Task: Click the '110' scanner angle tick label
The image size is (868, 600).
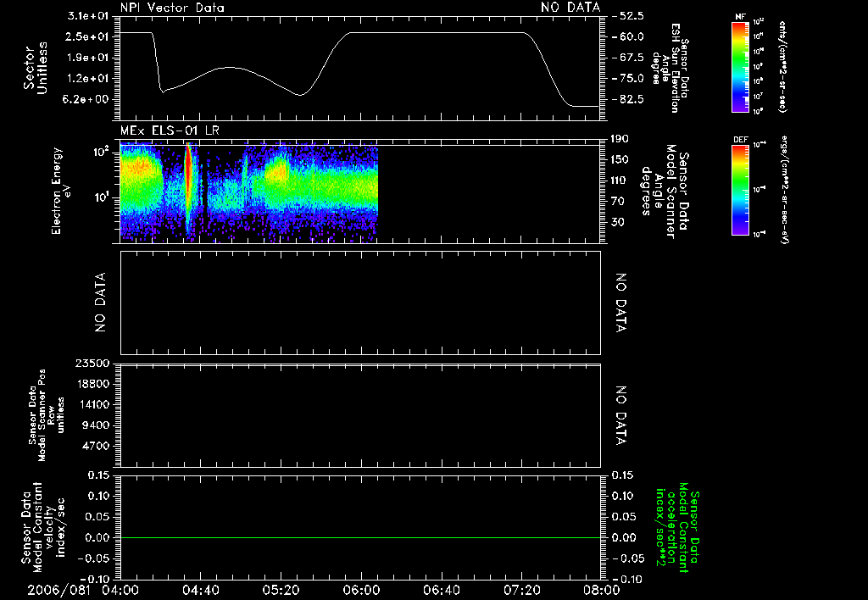Action: point(619,181)
